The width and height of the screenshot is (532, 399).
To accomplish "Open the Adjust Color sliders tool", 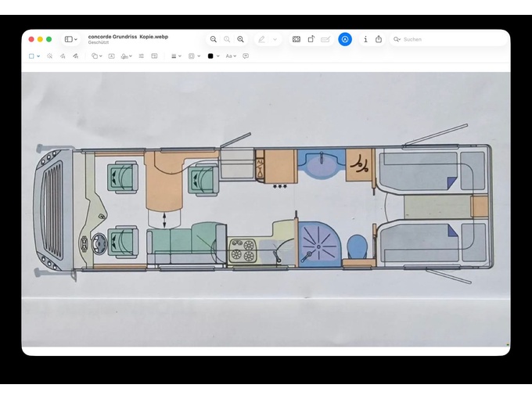I will 142,56.
